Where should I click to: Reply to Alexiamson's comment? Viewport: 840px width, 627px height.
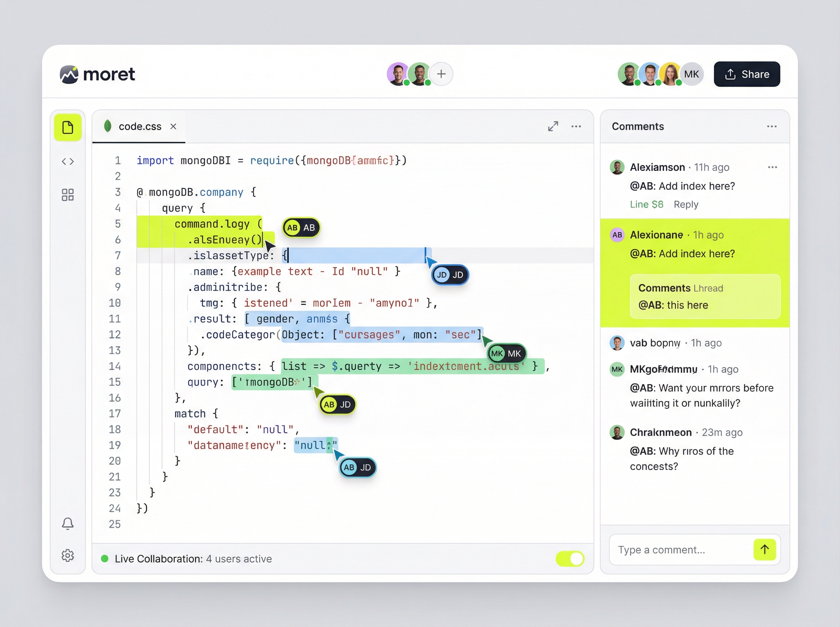click(686, 204)
